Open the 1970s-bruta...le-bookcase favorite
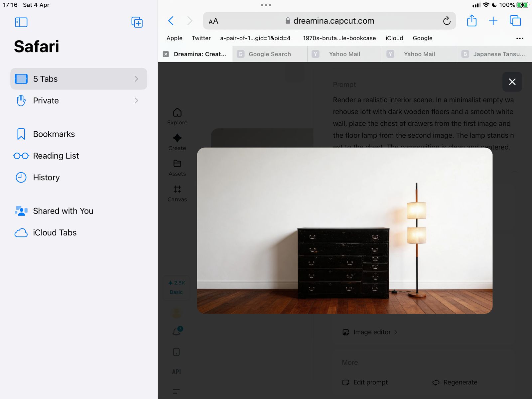 point(339,38)
